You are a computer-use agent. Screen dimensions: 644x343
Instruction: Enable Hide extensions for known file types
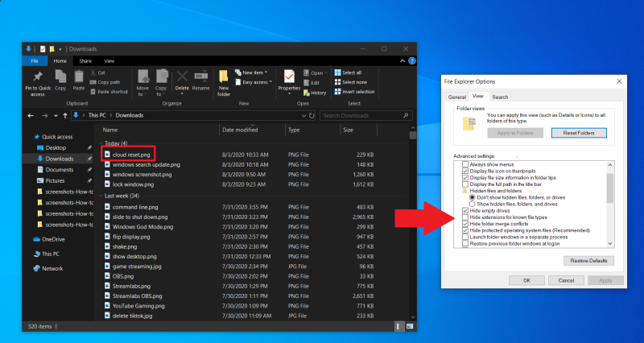point(465,217)
